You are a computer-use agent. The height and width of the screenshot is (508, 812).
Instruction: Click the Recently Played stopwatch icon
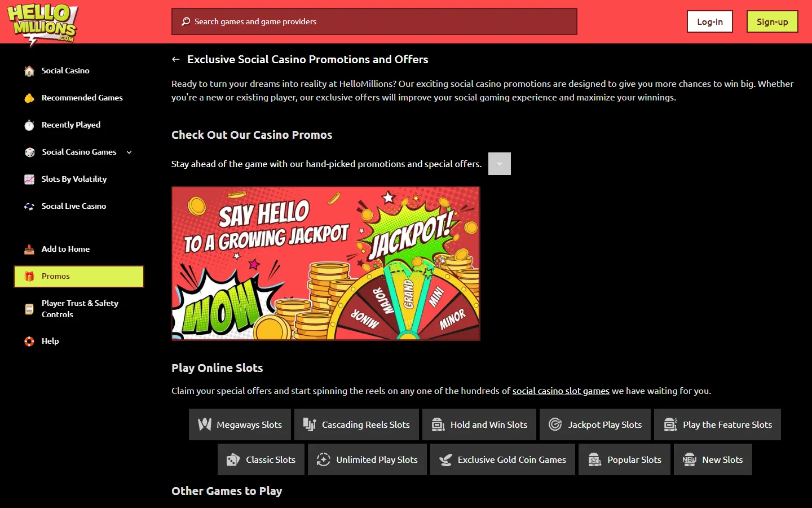click(x=29, y=125)
